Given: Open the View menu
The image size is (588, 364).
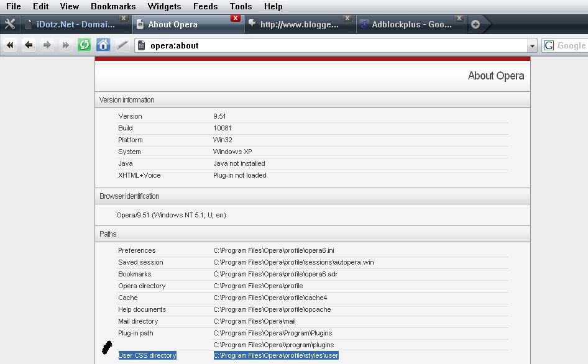Looking at the screenshot, I should [x=70, y=6].
